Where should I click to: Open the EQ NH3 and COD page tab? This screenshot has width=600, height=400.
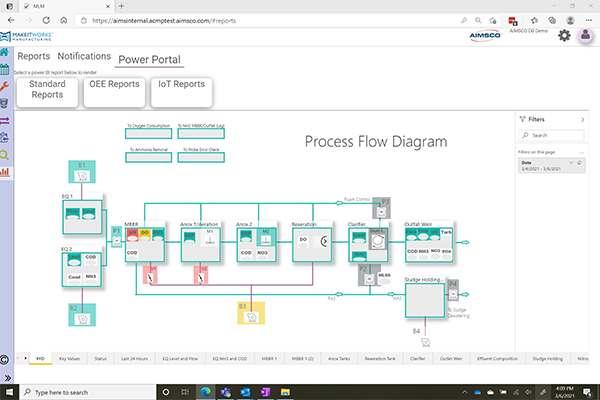click(x=230, y=359)
